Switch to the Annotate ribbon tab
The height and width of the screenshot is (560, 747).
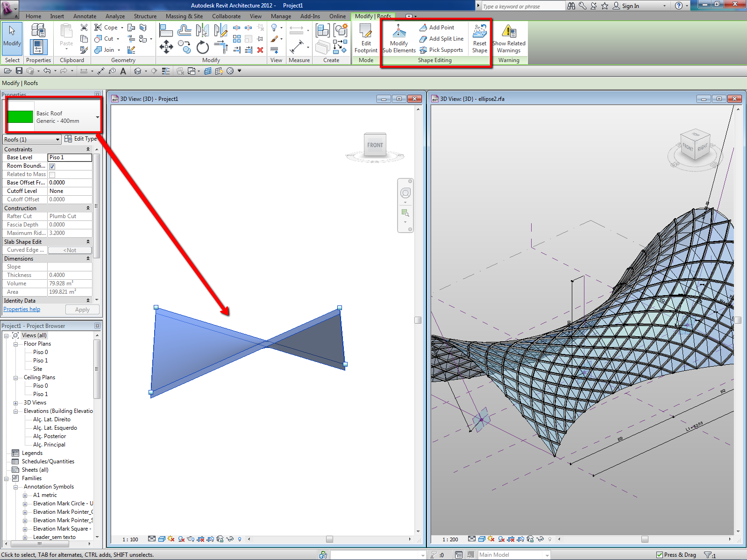pos(85,16)
